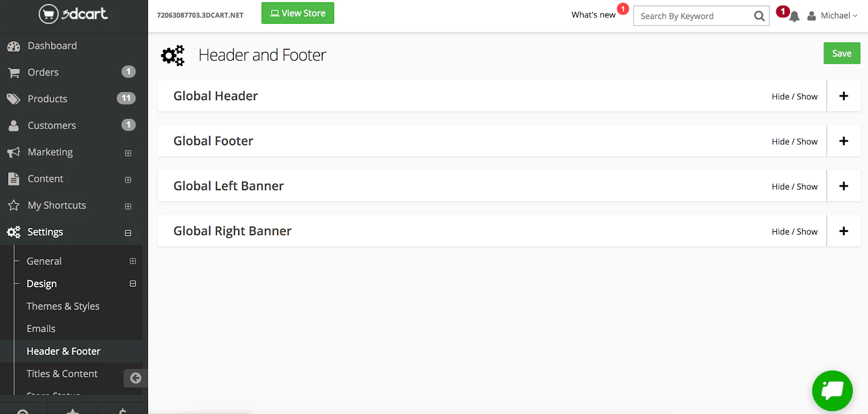The image size is (868, 414).
Task: Open the notifications bell icon
Action: (794, 16)
